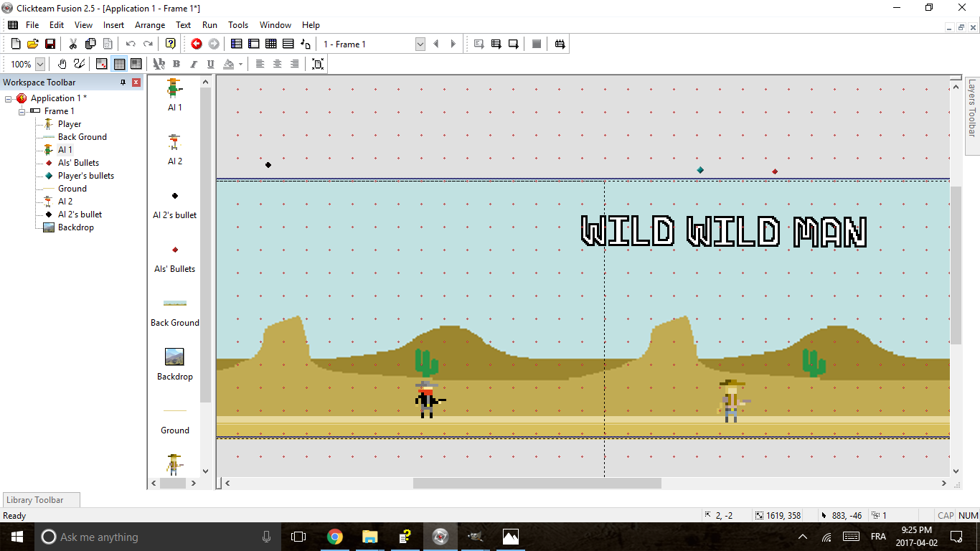Click the Cortana search box
The height and width of the screenshot is (551, 980).
156,537
